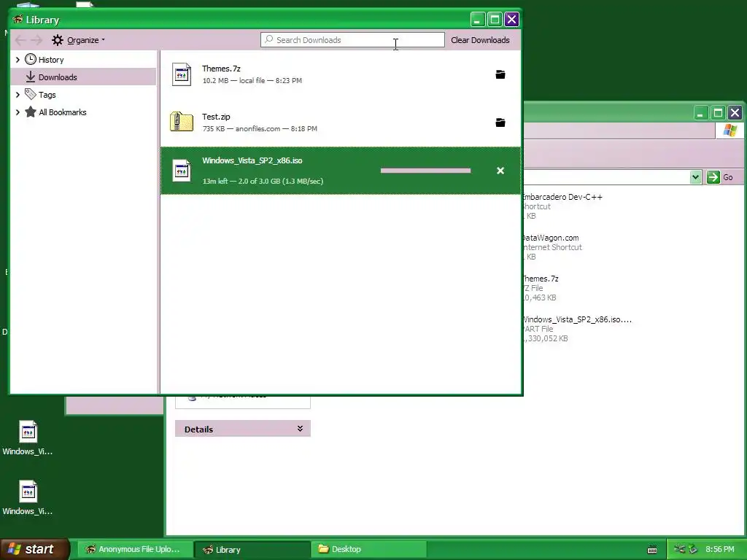747x560 pixels.
Task: Open containing folder for Themes.7z
Action: [500, 74]
